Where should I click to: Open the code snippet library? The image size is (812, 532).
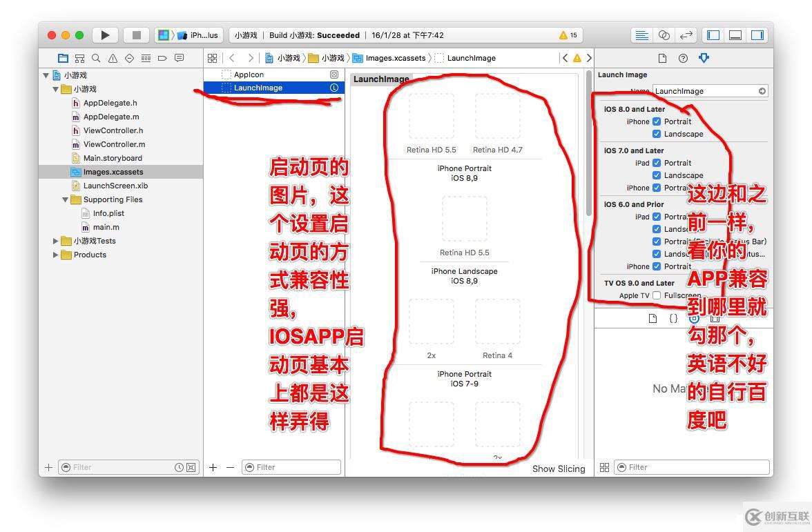click(x=673, y=318)
